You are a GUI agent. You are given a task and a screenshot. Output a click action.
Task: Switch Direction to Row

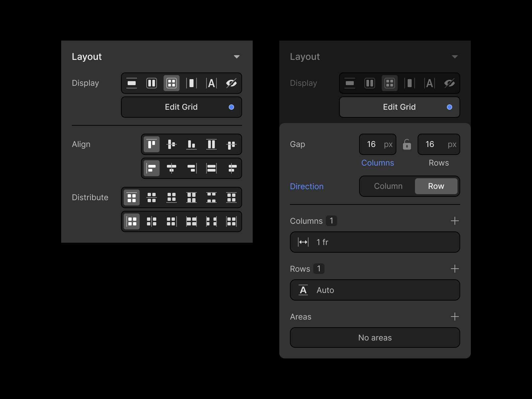pos(436,186)
